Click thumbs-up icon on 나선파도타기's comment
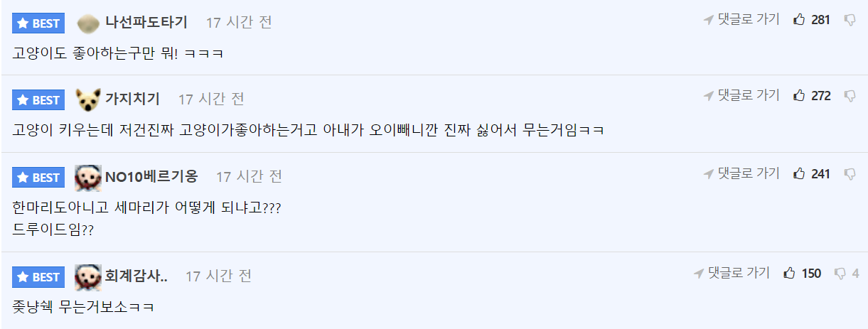The image size is (868, 329). 799,20
